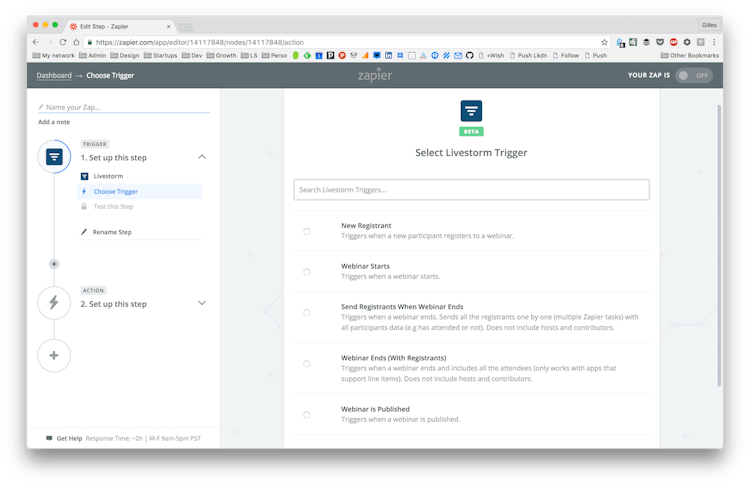Image resolution: width=750 pixels, height=487 pixels.
Task: Open the Adblock extension icon
Action: coord(673,42)
